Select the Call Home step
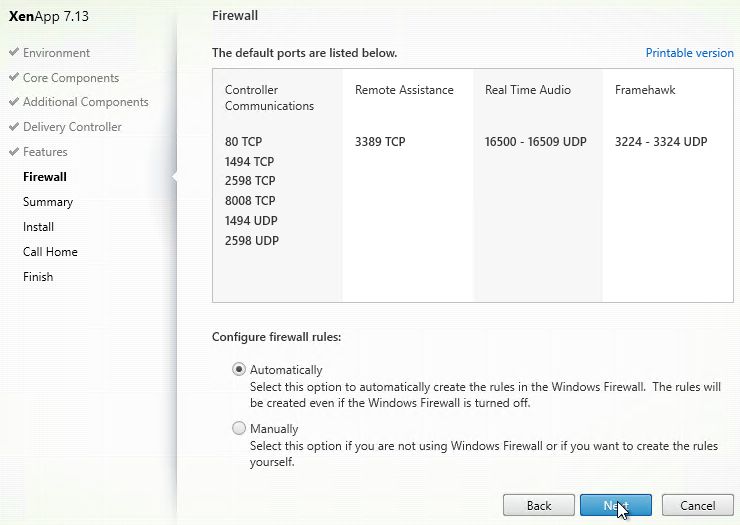The image size is (740, 525). (x=50, y=252)
